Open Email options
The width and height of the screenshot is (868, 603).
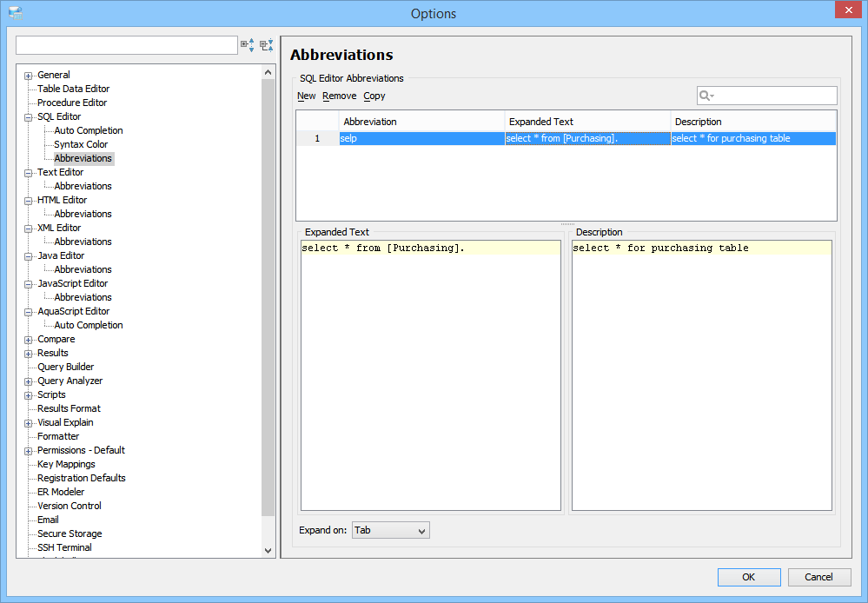[x=48, y=520]
